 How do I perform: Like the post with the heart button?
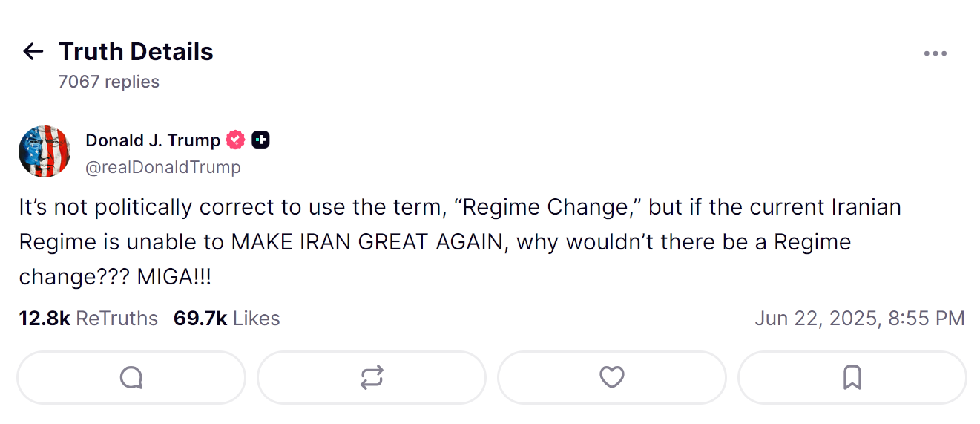tap(611, 377)
